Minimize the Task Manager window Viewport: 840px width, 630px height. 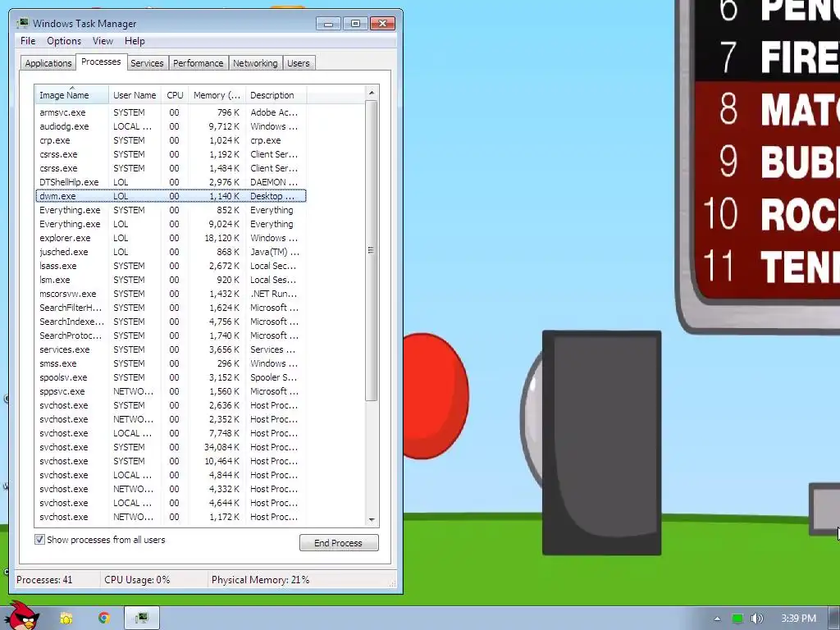(x=328, y=24)
